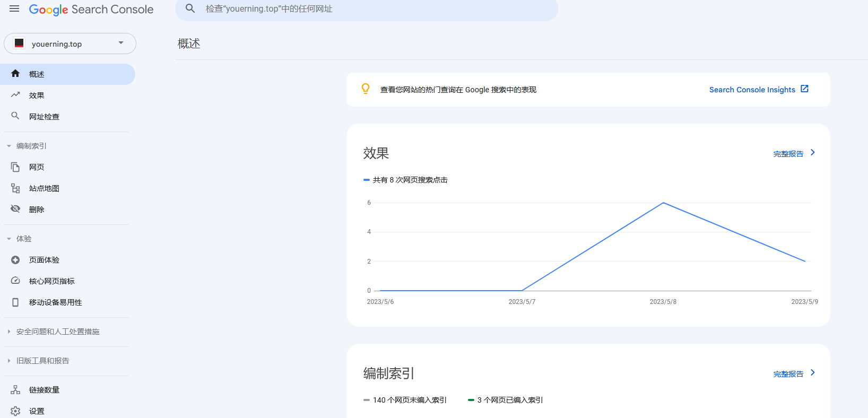
Task: Collapse the 体验 sidebar section
Action: 19,239
